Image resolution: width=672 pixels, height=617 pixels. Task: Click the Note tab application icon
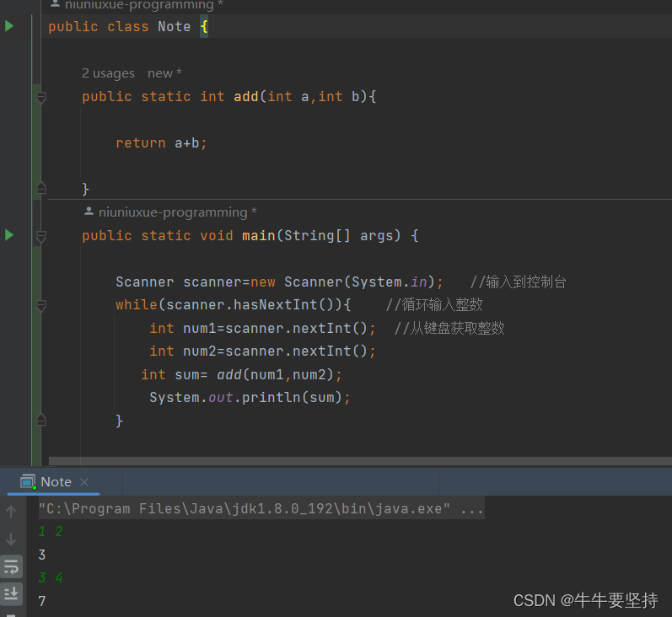[x=29, y=481]
